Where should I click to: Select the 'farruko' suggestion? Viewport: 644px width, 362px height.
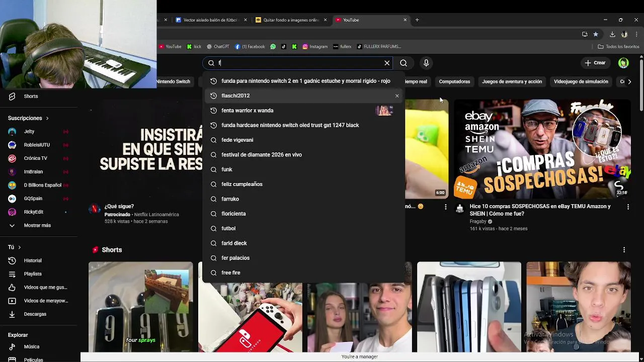[304, 199]
